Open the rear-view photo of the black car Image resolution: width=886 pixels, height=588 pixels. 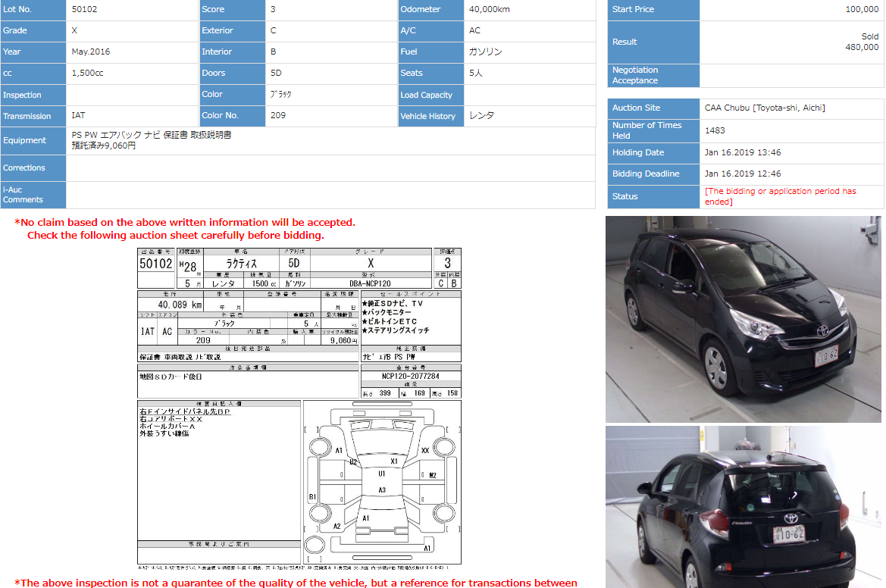pyautogui.click(x=743, y=506)
